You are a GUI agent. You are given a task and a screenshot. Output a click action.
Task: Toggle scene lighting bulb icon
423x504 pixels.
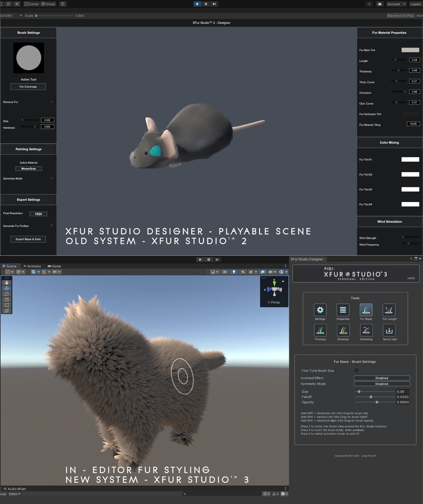[235, 272]
